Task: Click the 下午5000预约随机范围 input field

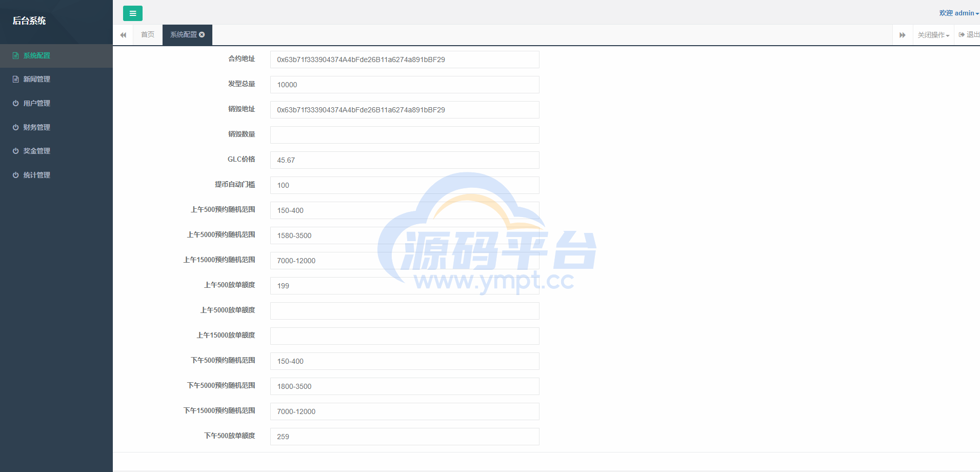Action: click(405, 386)
